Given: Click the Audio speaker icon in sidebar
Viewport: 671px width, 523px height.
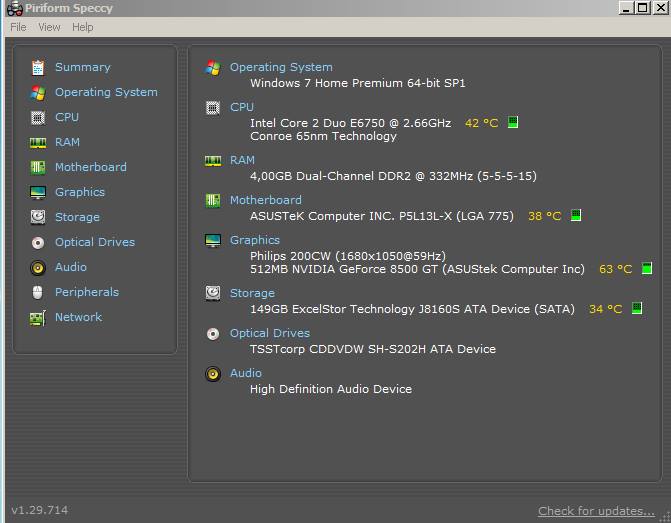Looking at the screenshot, I should pos(38,267).
